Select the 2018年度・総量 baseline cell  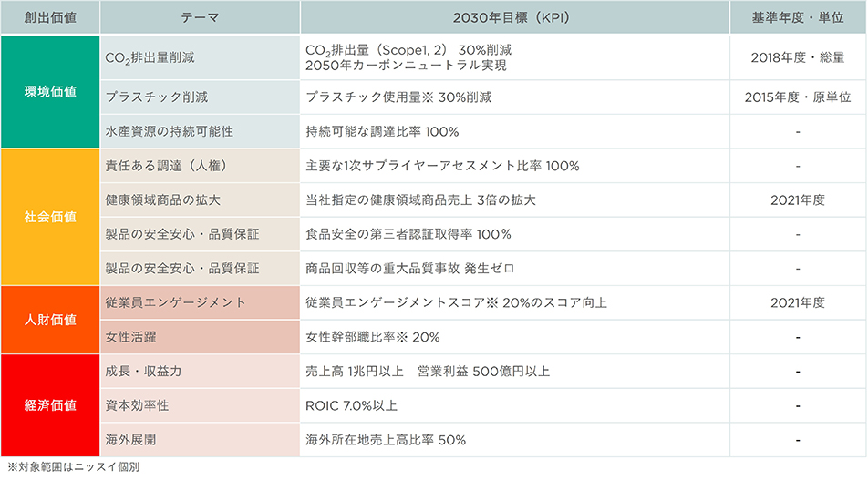798,57
